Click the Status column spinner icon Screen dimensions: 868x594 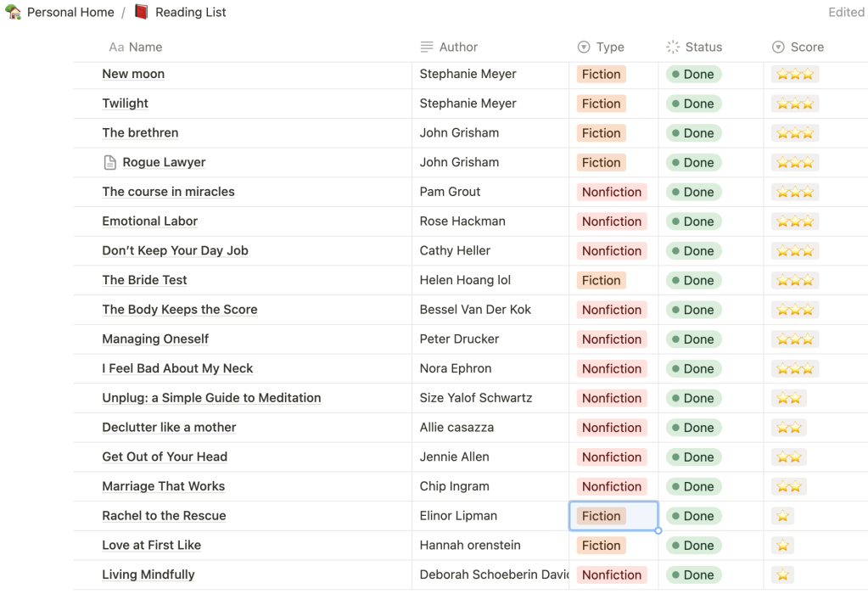coord(673,48)
